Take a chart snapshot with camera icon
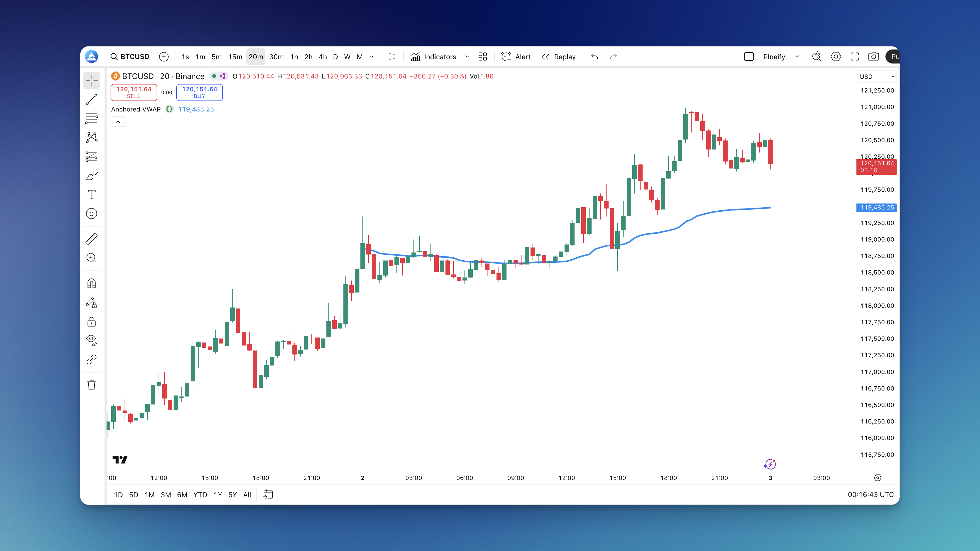Image resolution: width=980 pixels, height=551 pixels. 873,57
